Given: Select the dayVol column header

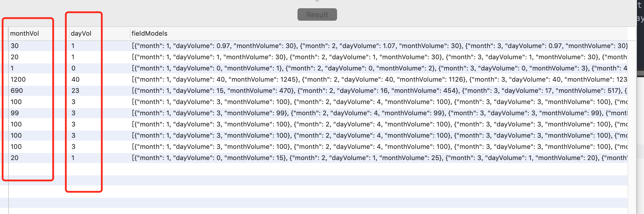Looking at the screenshot, I should (100, 34).
